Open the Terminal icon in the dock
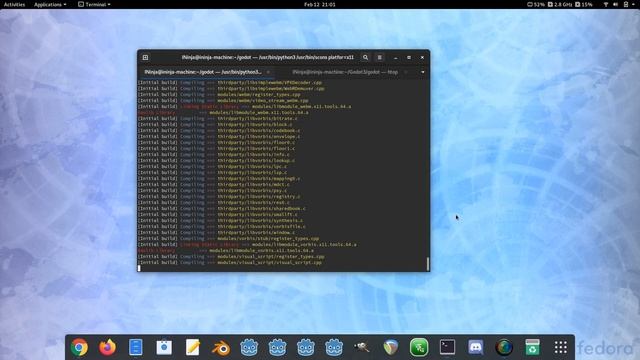This screenshot has height=360, width=640. pos(447,347)
